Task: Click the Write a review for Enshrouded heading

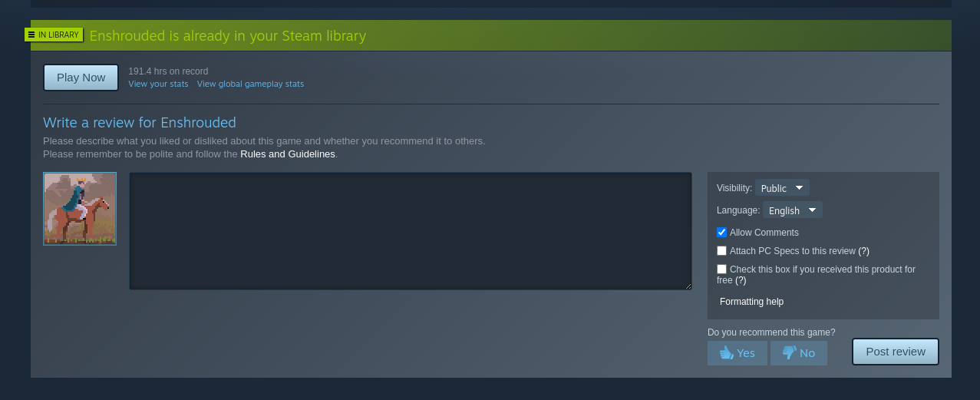Action: coord(140,122)
